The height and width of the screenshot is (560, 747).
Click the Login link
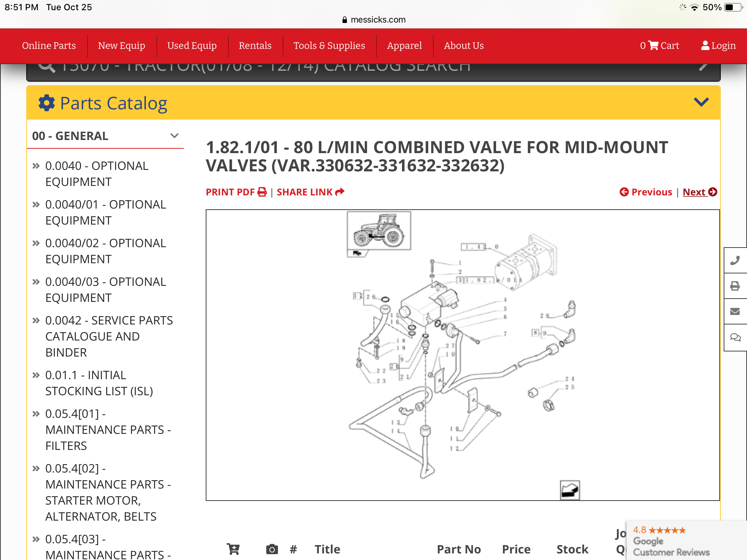[x=718, y=46]
